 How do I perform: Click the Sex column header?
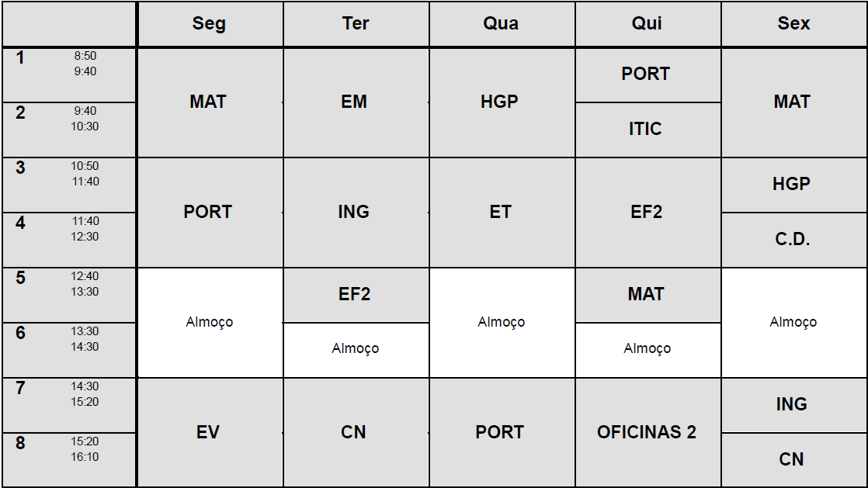[x=793, y=24]
